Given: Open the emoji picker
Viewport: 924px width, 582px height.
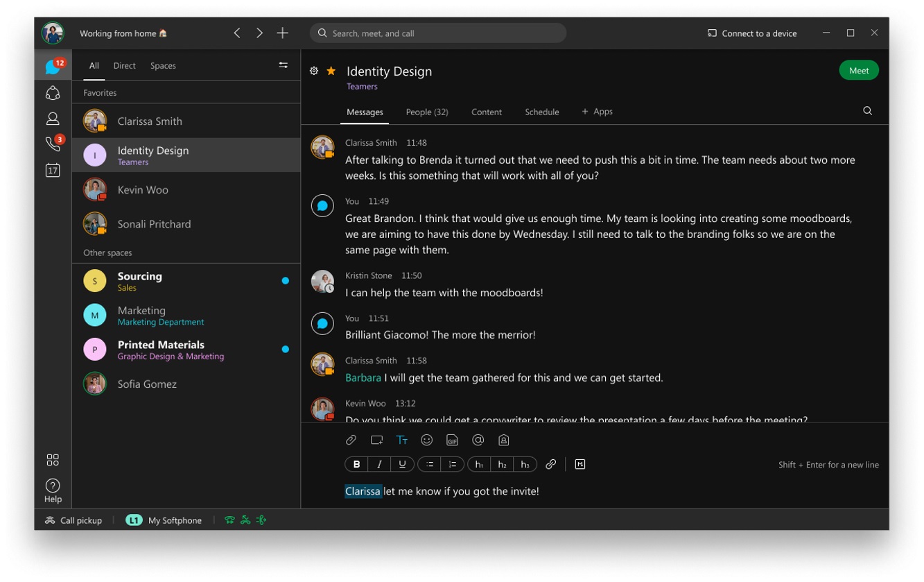Looking at the screenshot, I should click(427, 440).
